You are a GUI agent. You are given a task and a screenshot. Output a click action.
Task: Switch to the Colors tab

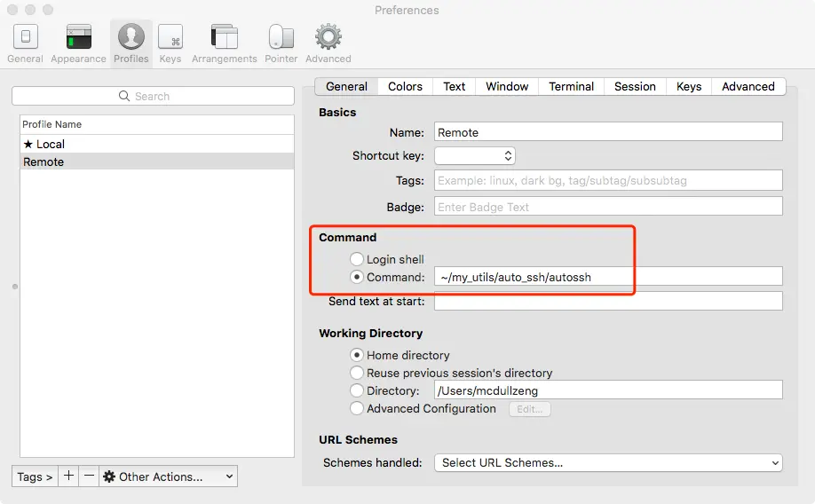405,87
